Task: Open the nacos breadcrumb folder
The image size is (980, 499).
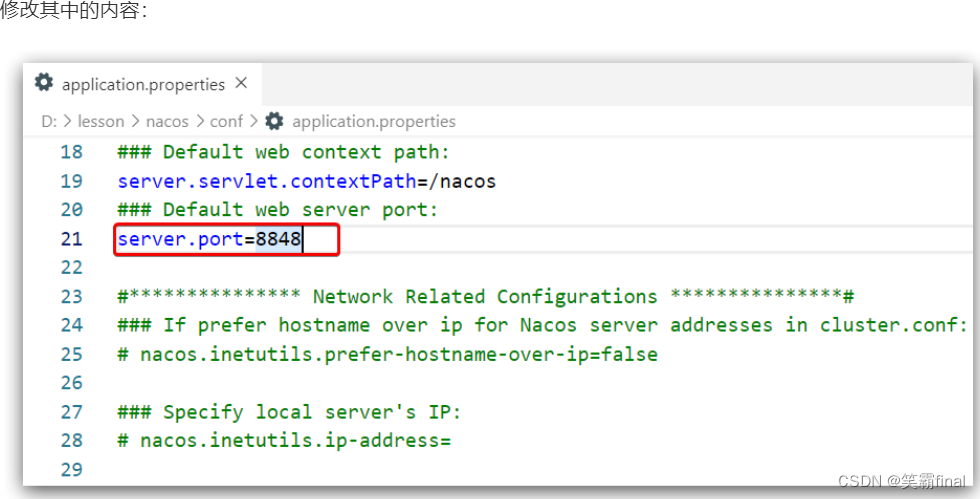Action: (167, 121)
